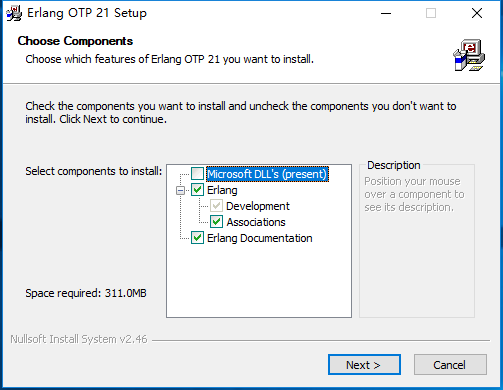Select the Microsoft DLL's (present) item
Image resolution: width=503 pixels, height=390 pixels.
(x=267, y=174)
